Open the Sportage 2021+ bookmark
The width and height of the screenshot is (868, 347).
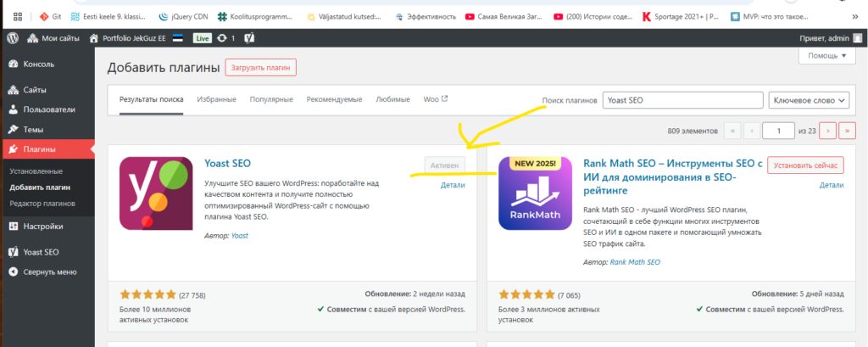tap(682, 17)
